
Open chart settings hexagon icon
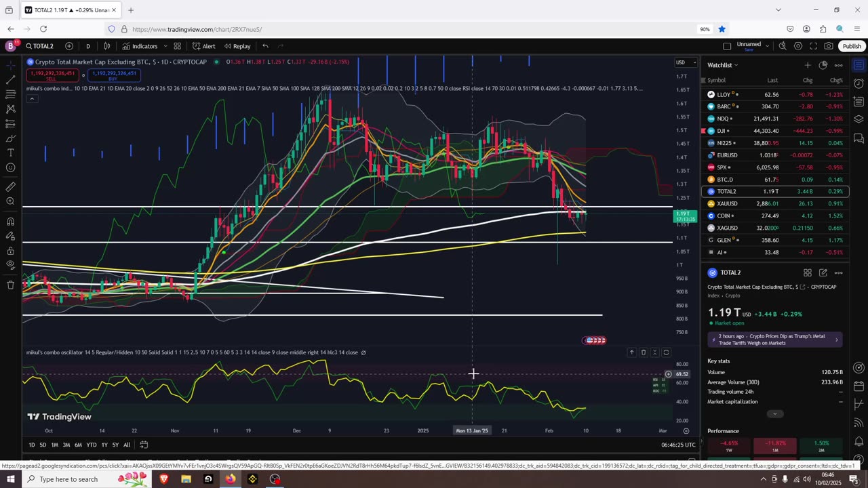coord(798,46)
